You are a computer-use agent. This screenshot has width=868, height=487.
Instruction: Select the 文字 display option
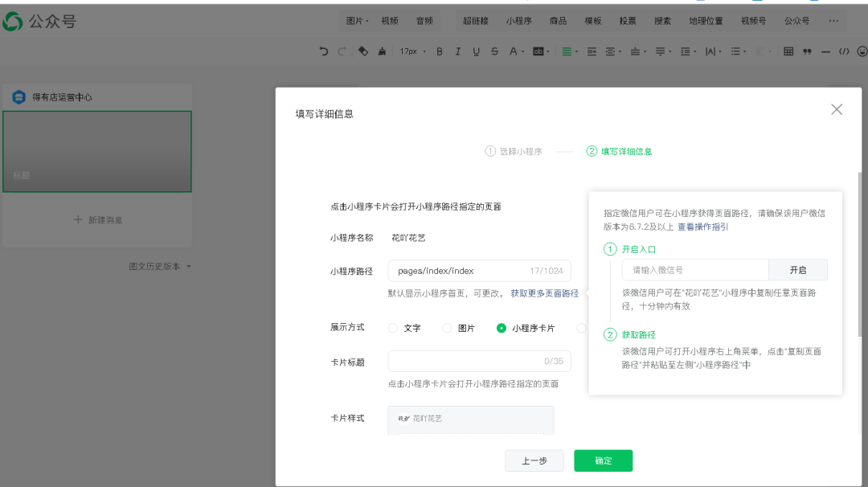click(x=393, y=327)
